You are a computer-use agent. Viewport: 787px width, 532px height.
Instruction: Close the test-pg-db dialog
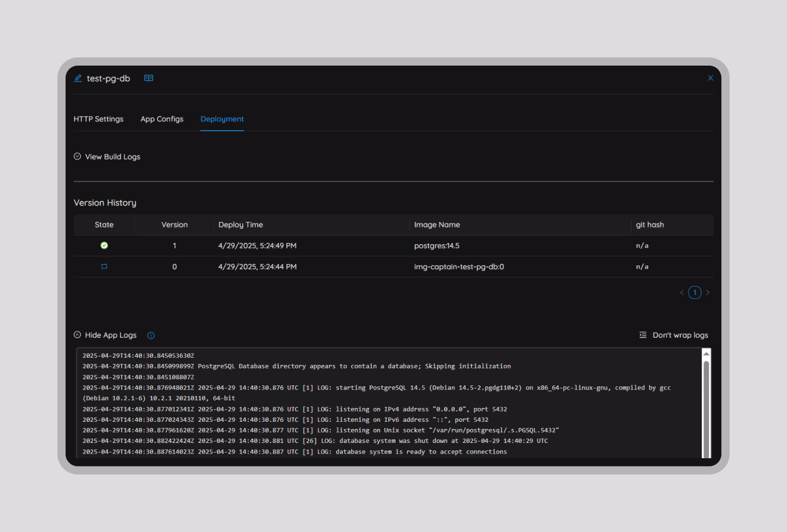click(710, 78)
